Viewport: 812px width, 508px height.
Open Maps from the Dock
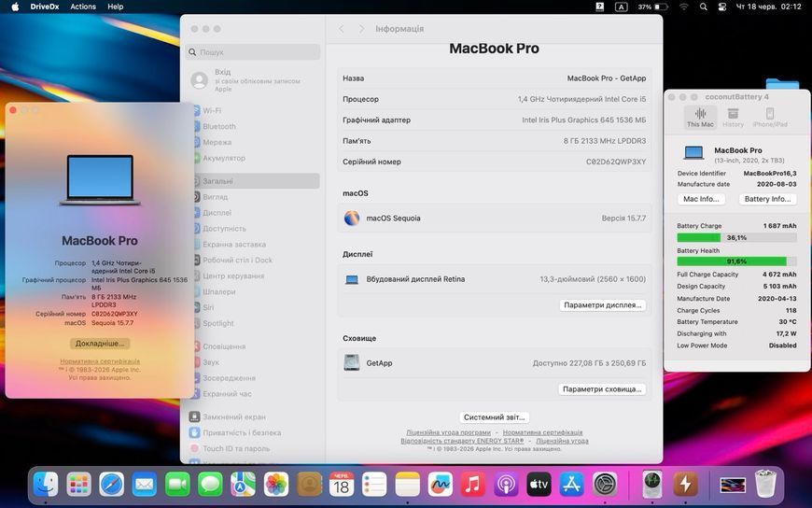pos(244,485)
